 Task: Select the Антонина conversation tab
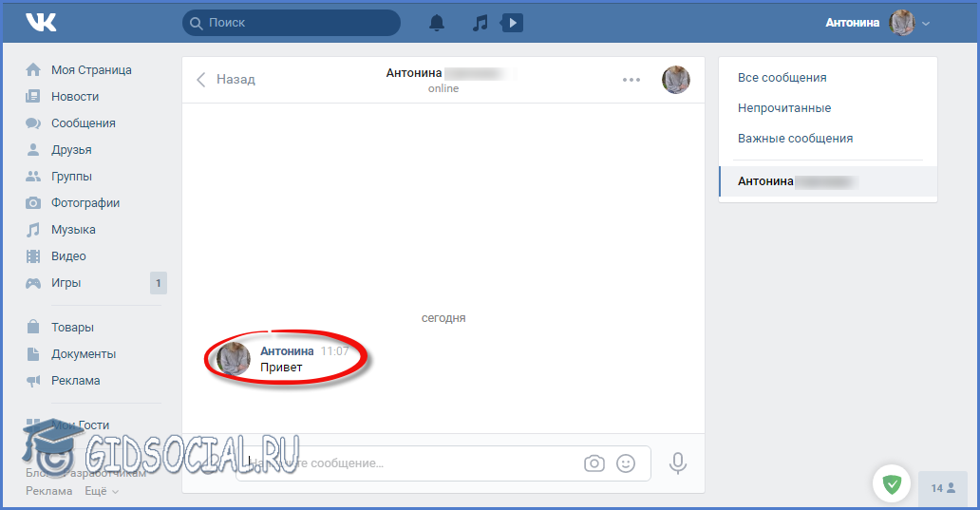coord(828,181)
